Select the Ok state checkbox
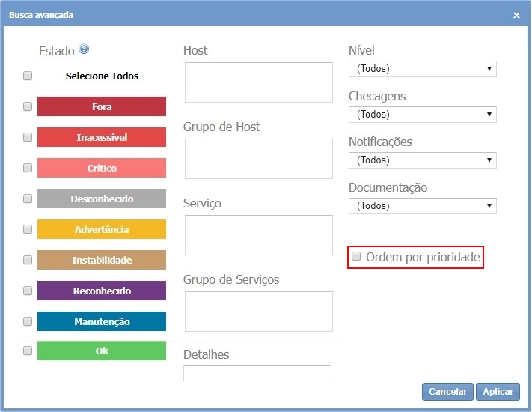 [28, 351]
